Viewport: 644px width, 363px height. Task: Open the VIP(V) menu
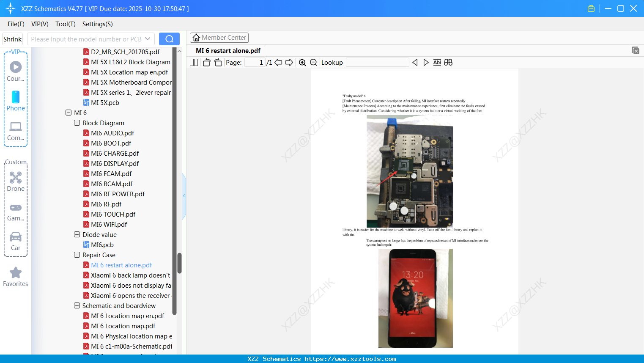click(x=40, y=24)
